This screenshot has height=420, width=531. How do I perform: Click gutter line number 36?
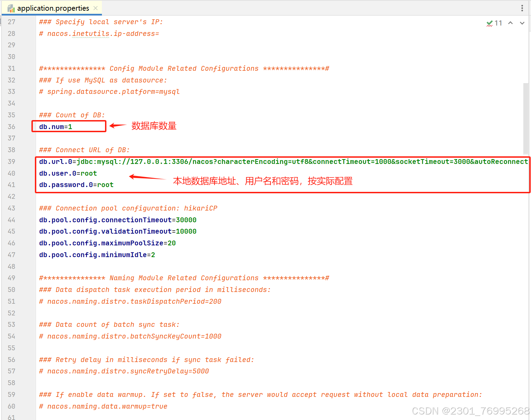(x=11, y=127)
